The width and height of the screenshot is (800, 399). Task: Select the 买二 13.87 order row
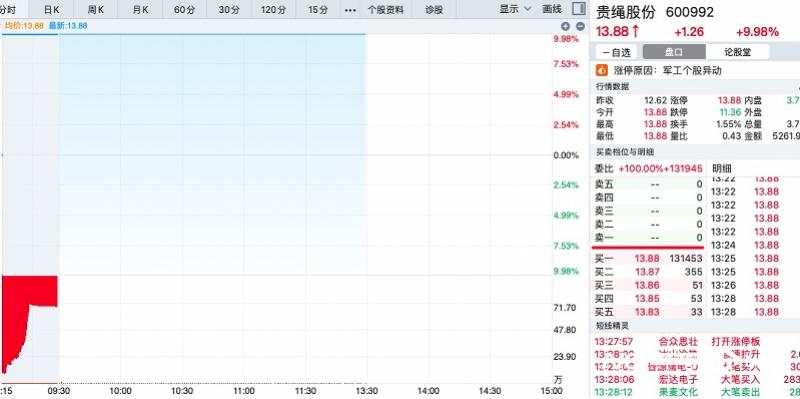click(x=648, y=272)
